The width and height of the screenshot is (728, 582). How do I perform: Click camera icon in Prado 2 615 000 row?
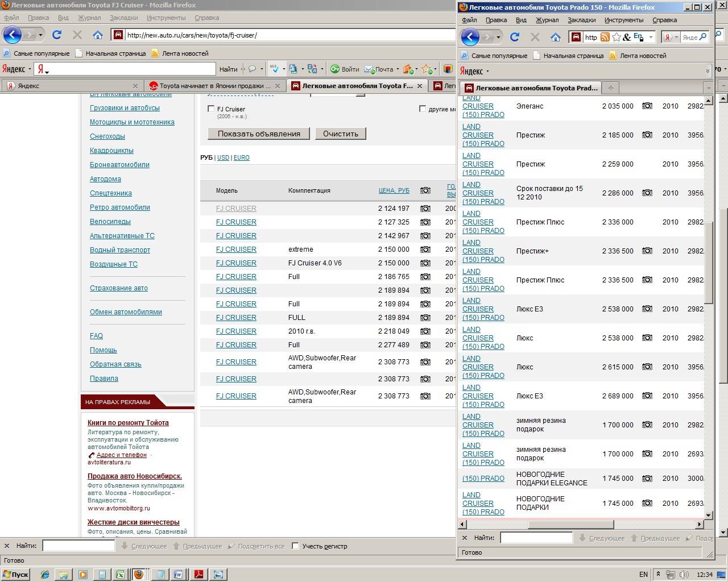pyautogui.click(x=647, y=367)
